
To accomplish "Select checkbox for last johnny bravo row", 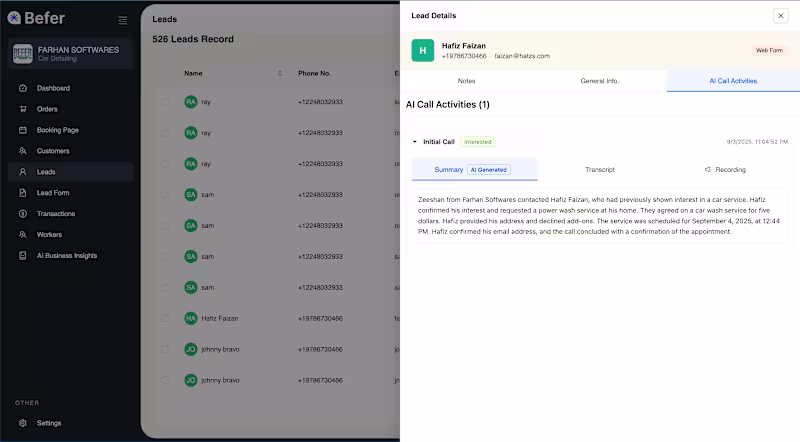I will (165, 380).
